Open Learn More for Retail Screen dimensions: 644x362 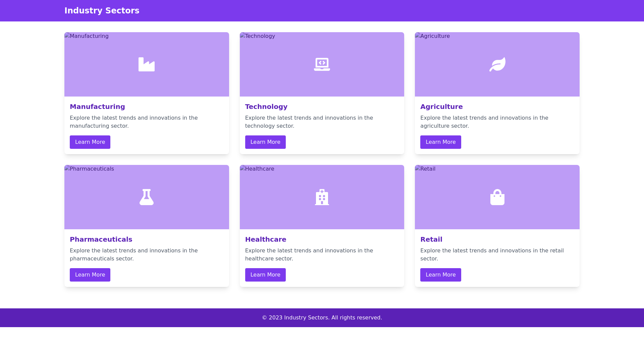pos(440,275)
